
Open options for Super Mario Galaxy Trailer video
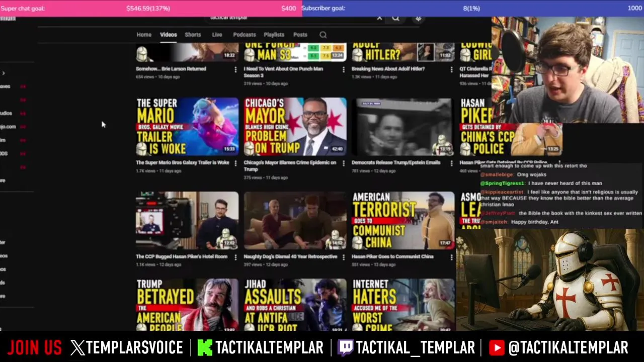coord(235,163)
